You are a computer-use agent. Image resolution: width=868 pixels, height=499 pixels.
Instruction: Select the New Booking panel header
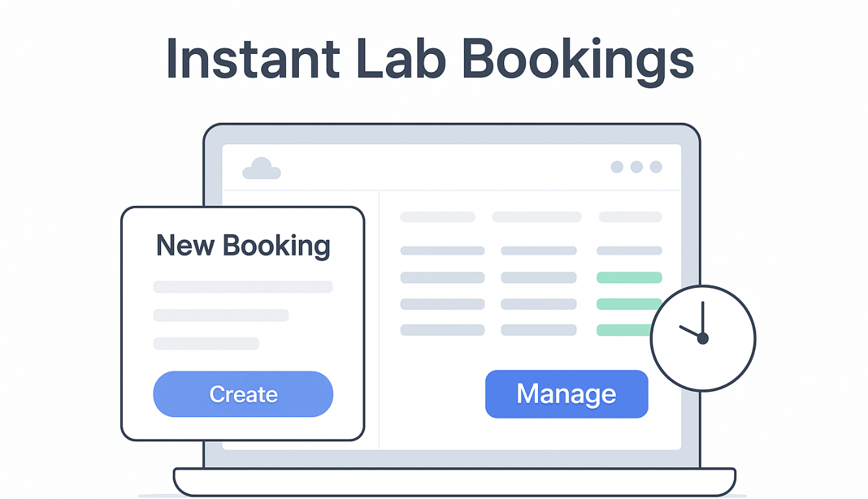tap(243, 246)
